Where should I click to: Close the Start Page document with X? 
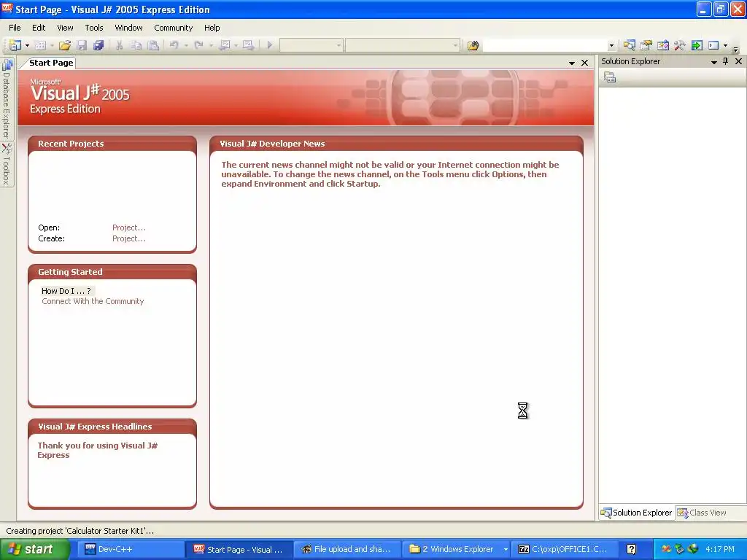(x=584, y=63)
